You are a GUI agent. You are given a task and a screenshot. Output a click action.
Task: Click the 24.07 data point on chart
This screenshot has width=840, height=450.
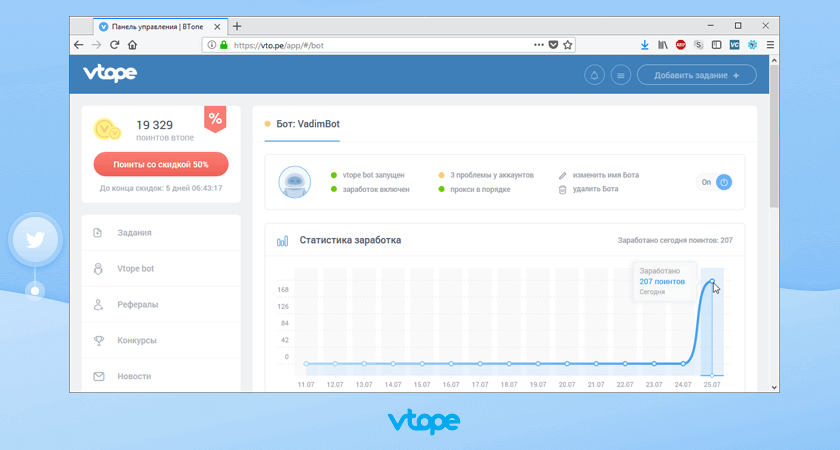[683, 364]
